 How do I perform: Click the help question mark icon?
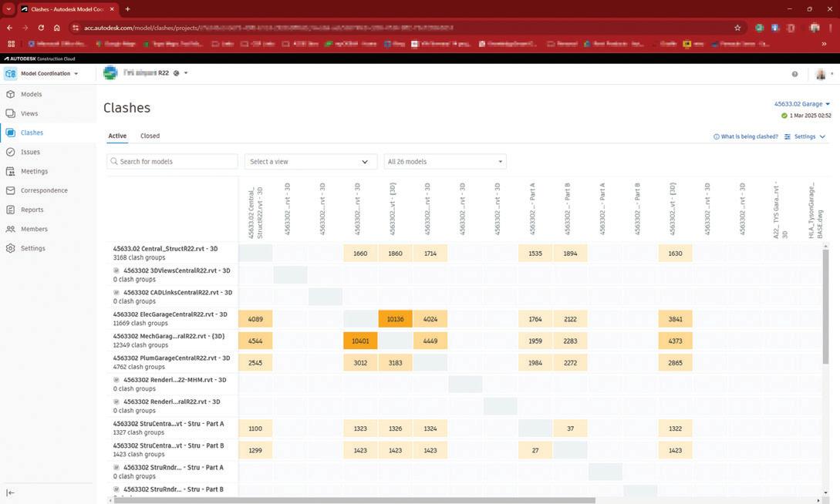pos(794,74)
